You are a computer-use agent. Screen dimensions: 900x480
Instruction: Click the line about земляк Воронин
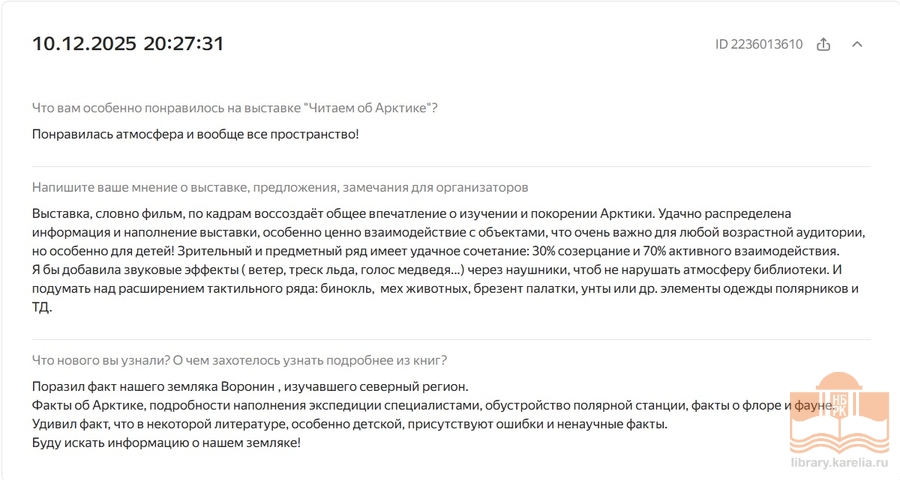[250, 386]
